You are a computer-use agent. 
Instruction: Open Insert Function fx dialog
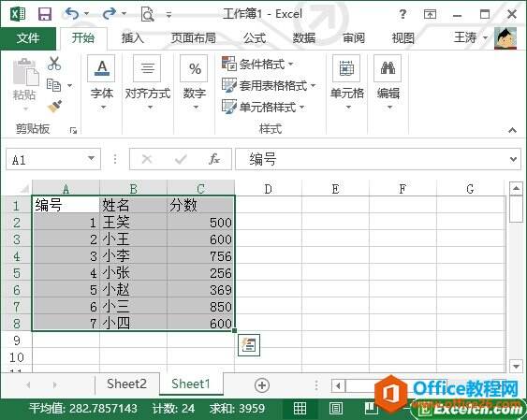pyautogui.click(x=214, y=159)
